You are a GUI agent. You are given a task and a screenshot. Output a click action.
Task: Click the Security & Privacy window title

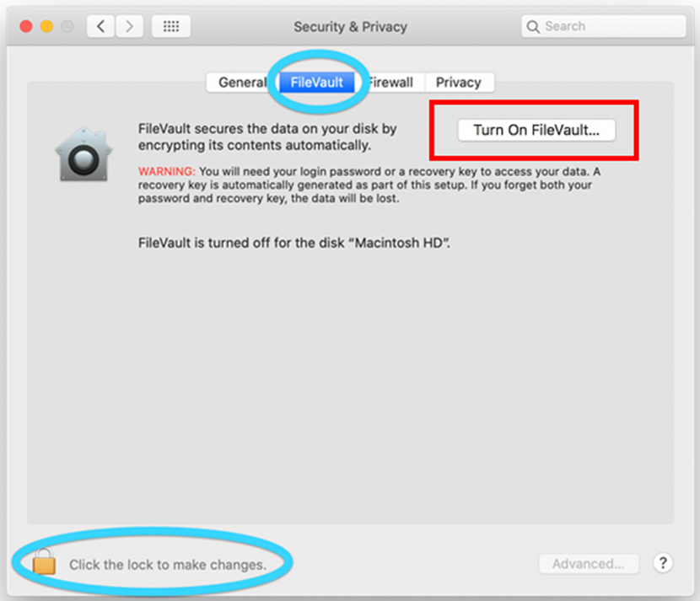click(x=351, y=27)
